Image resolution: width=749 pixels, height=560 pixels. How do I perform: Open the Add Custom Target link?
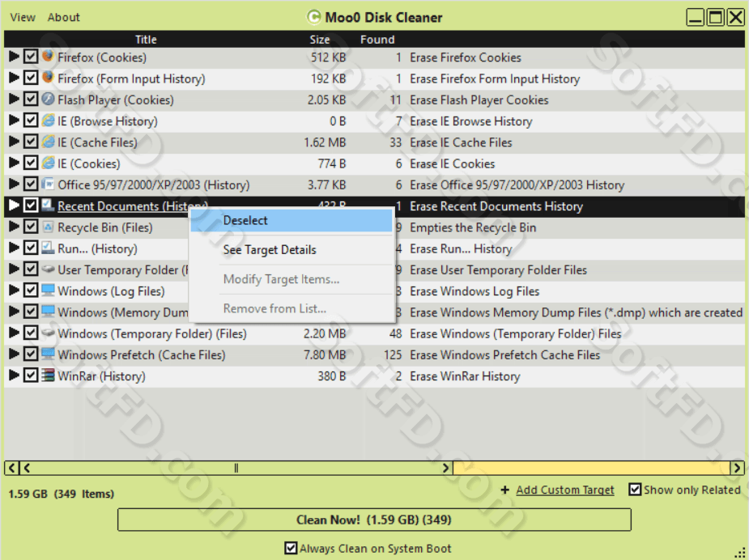(x=565, y=490)
